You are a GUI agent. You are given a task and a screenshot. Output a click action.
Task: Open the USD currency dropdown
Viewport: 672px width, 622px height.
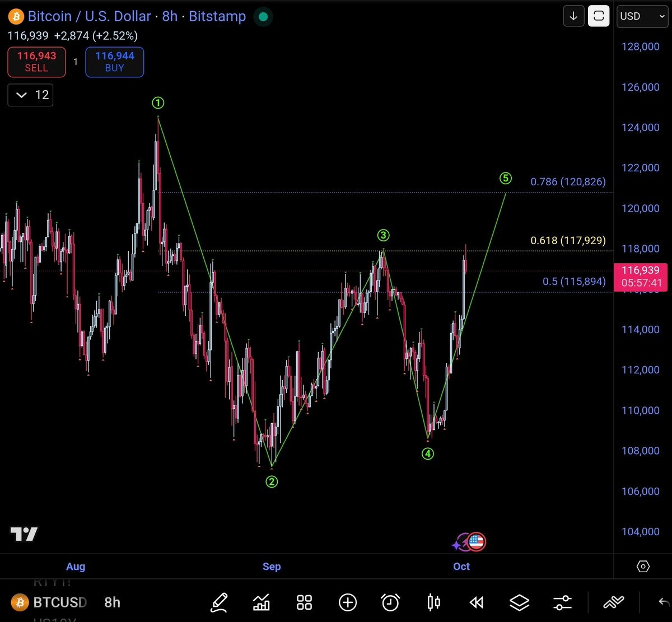coord(642,16)
